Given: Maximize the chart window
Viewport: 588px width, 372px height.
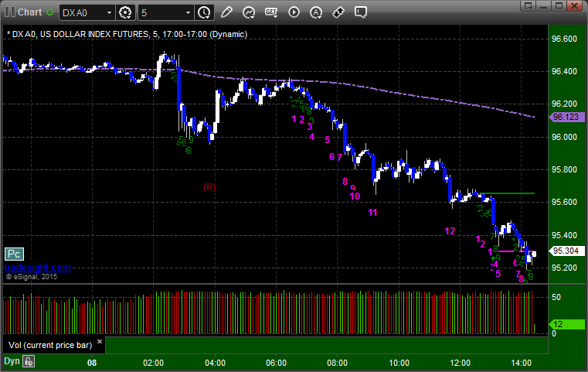Looking at the screenshot, I should pyautogui.click(x=559, y=5).
